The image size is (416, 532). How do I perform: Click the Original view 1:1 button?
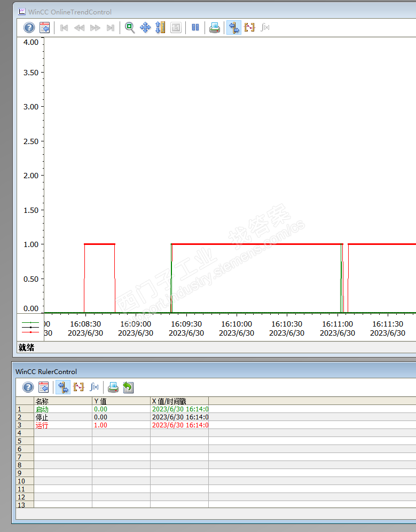click(176, 28)
